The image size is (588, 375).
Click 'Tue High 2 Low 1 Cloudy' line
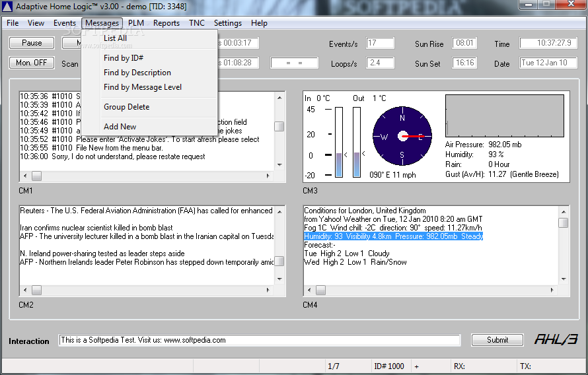pos(347,254)
